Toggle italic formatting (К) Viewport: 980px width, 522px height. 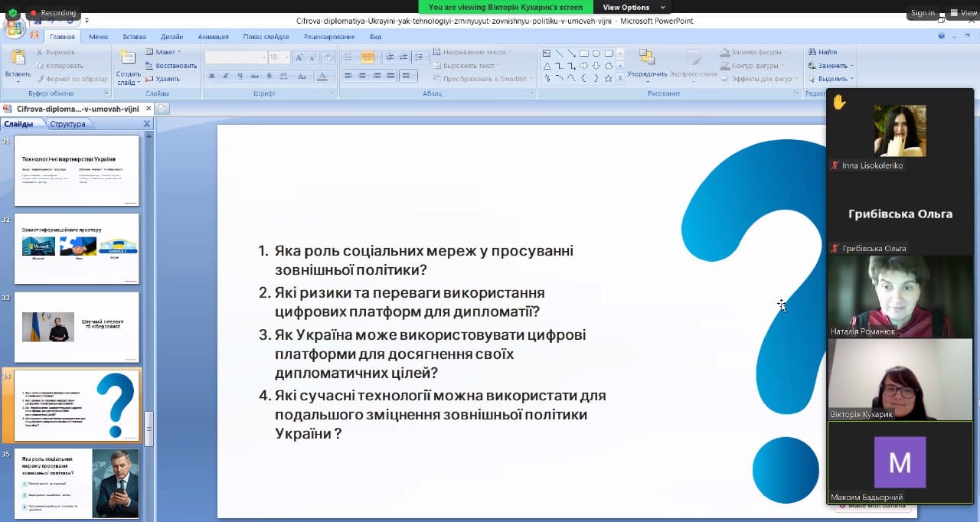226,75
